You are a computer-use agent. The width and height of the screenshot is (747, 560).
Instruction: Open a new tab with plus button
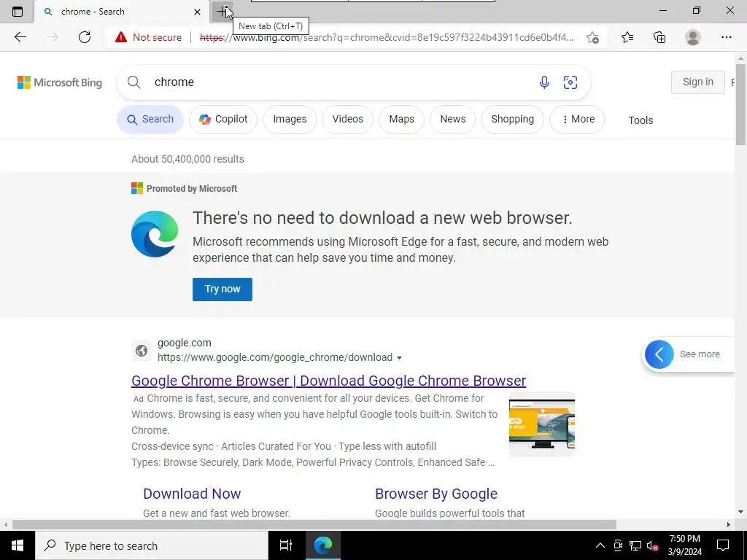tap(222, 12)
